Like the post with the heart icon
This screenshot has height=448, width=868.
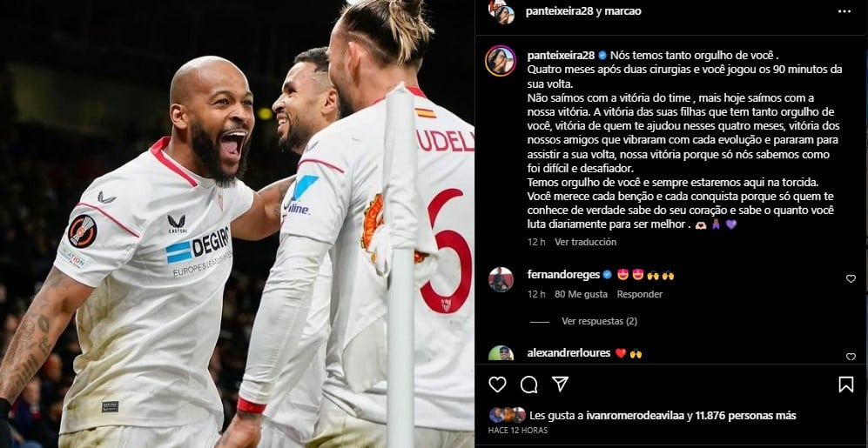tap(497, 384)
